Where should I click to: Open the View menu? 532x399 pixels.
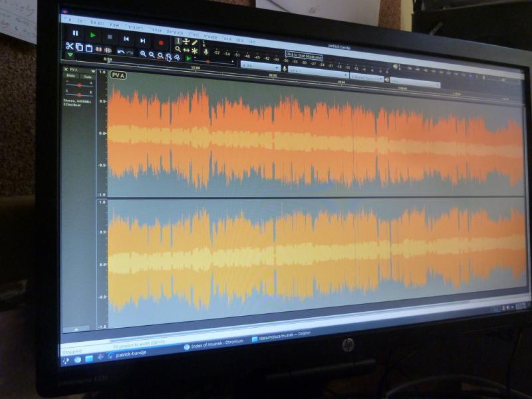114,25
